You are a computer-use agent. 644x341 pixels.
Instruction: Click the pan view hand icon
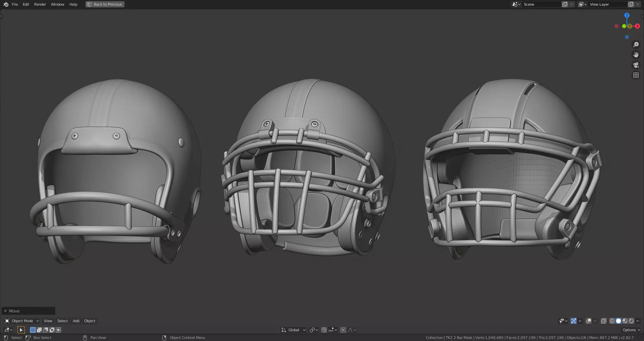[x=636, y=55]
